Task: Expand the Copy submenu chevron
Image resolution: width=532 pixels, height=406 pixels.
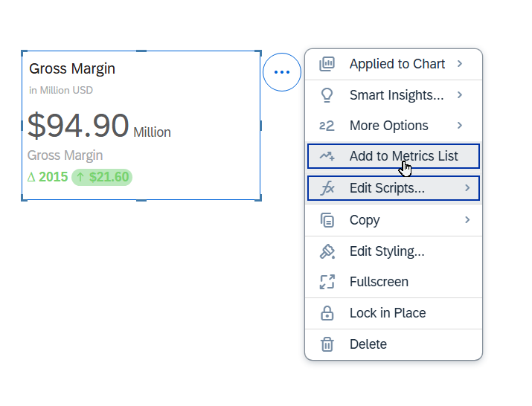Action: (x=467, y=219)
